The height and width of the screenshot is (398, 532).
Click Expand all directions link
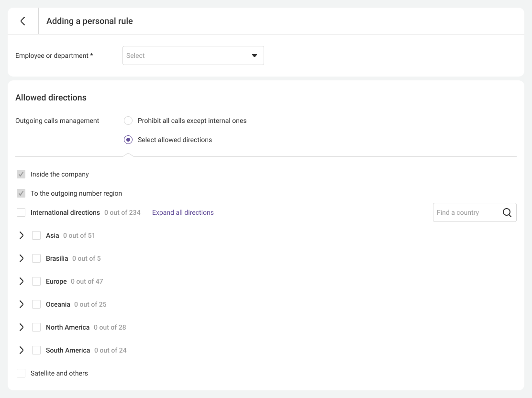(x=183, y=212)
